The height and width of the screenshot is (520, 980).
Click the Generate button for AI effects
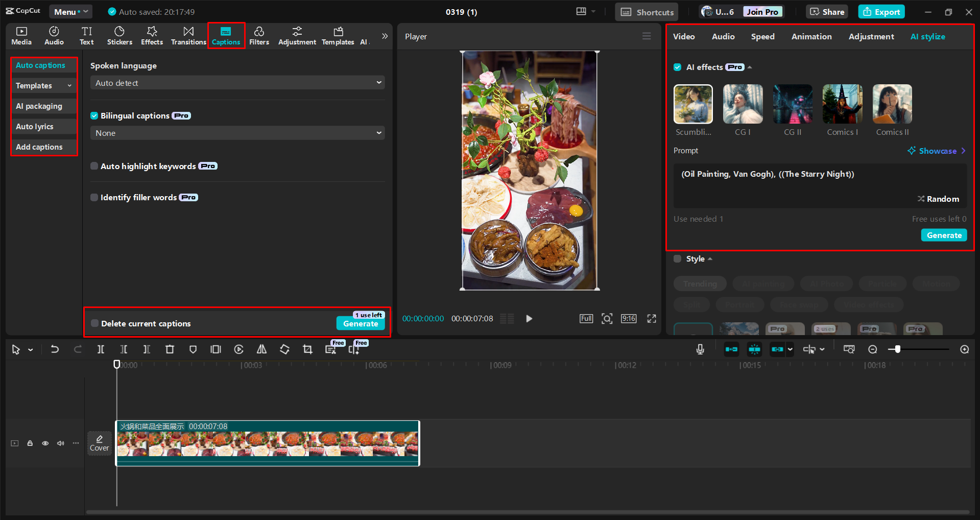(943, 235)
